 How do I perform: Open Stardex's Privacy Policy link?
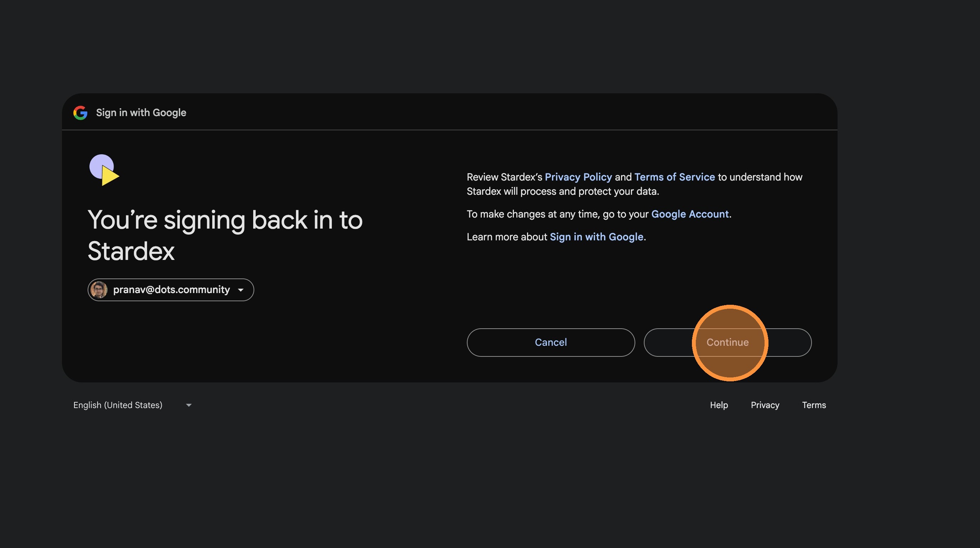[x=578, y=177]
